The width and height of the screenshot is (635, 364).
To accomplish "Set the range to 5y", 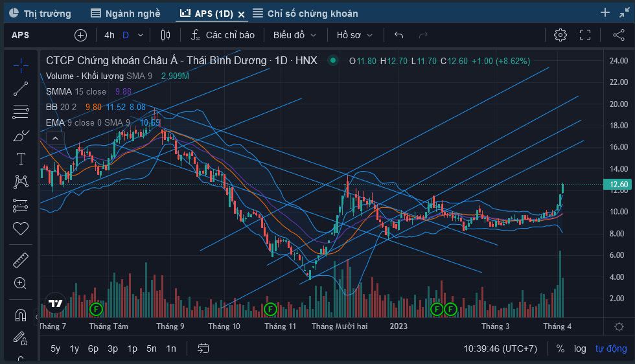I will coord(56,348).
